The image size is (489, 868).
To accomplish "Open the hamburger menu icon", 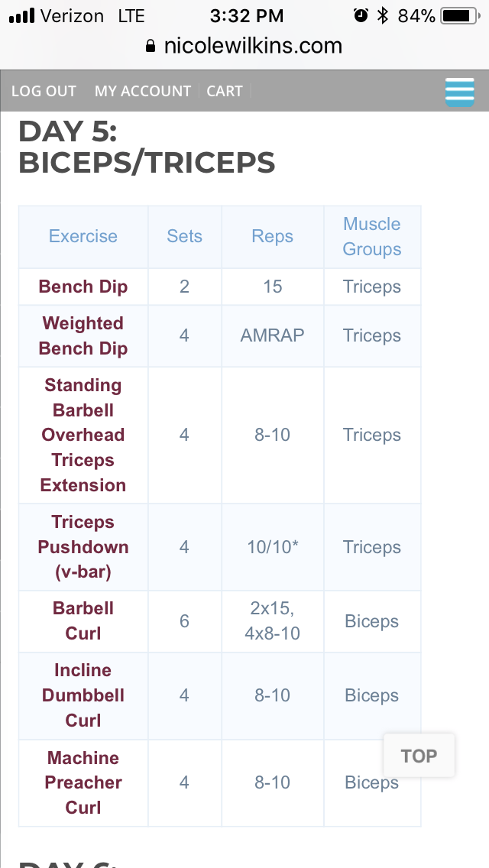I will 459,92.
